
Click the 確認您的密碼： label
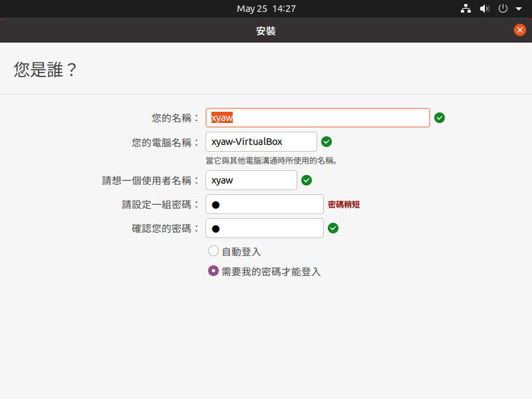165,228
